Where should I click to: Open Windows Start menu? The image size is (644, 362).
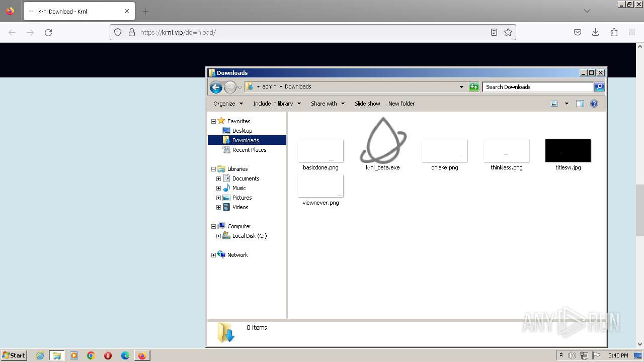coord(14,355)
